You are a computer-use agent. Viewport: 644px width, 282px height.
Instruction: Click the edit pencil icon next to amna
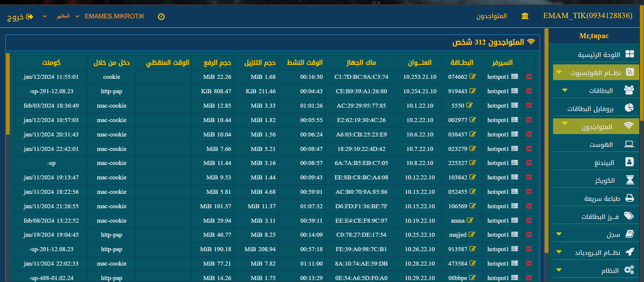[470, 220]
